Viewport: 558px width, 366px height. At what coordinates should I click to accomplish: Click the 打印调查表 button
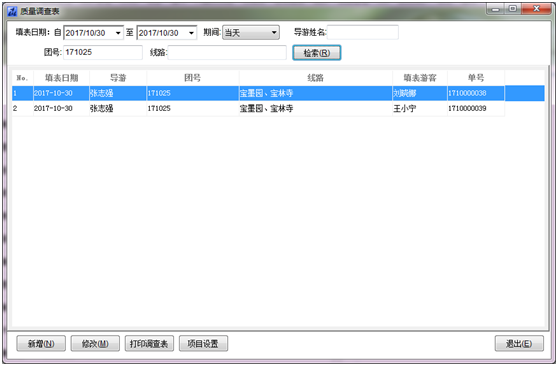tap(149, 344)
